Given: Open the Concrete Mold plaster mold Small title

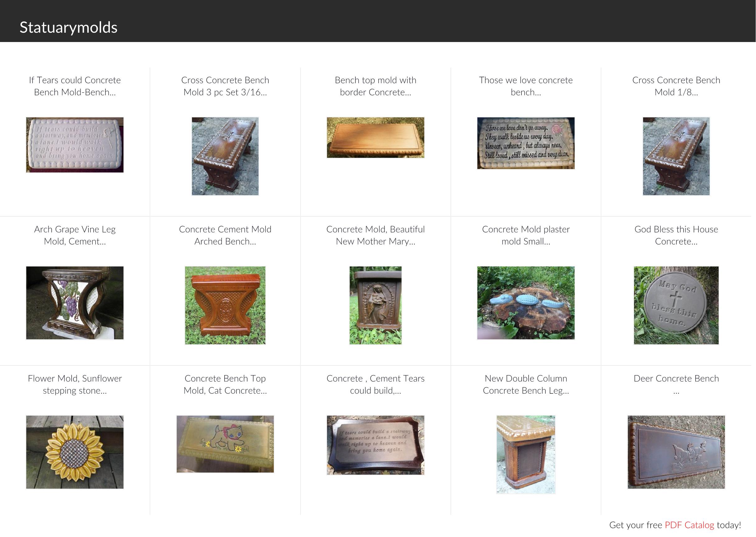Looking at the screenshot, I should 526,235.
